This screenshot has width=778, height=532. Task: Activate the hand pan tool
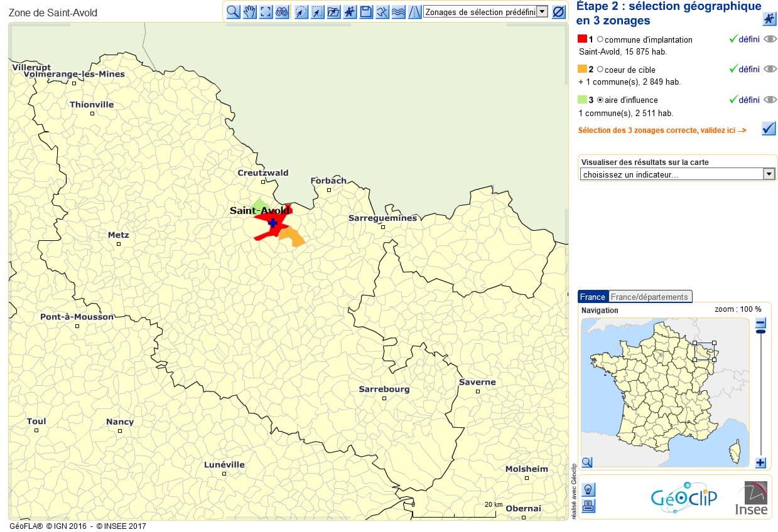[250, 12]
